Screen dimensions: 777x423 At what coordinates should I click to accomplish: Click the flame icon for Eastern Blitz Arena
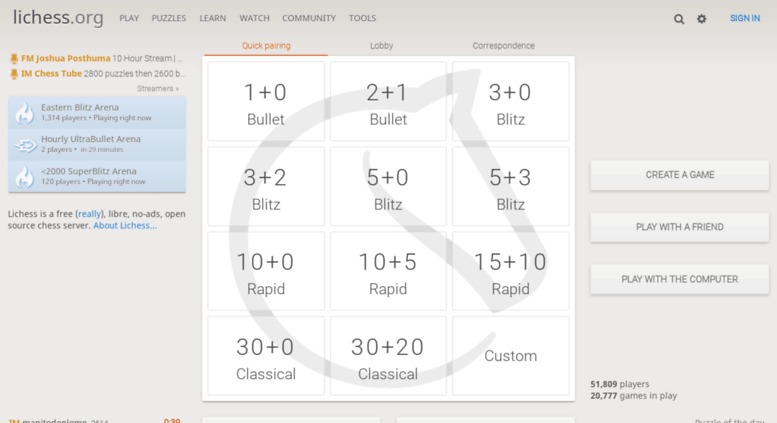(24, 112)
